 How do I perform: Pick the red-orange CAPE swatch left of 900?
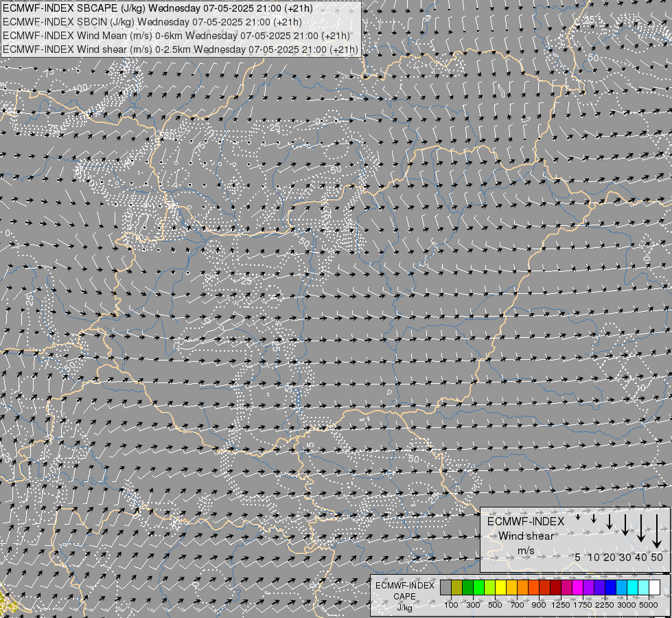(534, 587)
